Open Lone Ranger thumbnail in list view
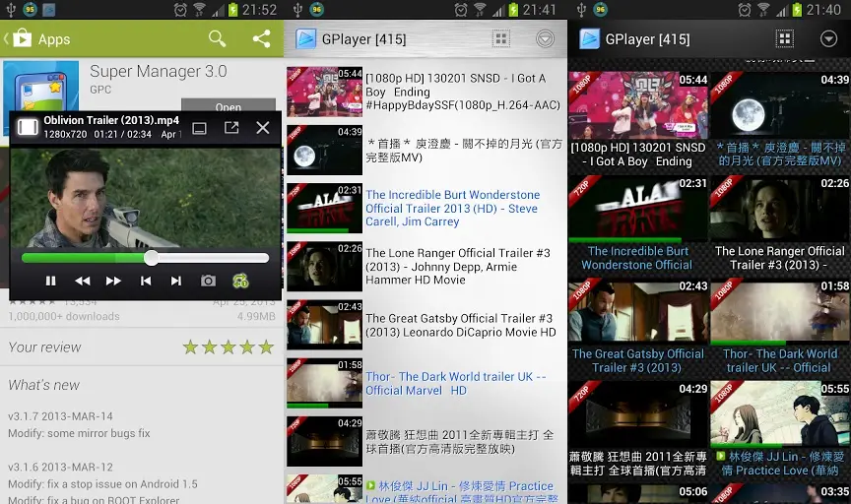The width and height of the screenshot is (851, 504). point(325,267)
